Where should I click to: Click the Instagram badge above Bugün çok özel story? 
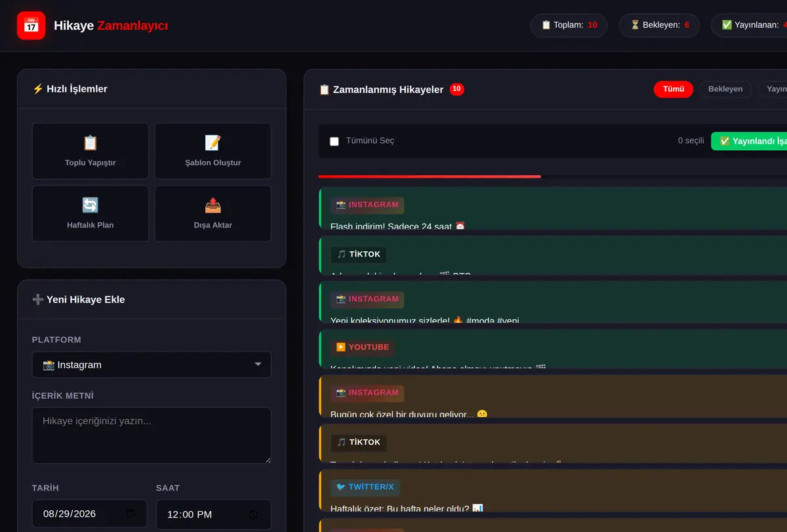(x=367, y=393)
